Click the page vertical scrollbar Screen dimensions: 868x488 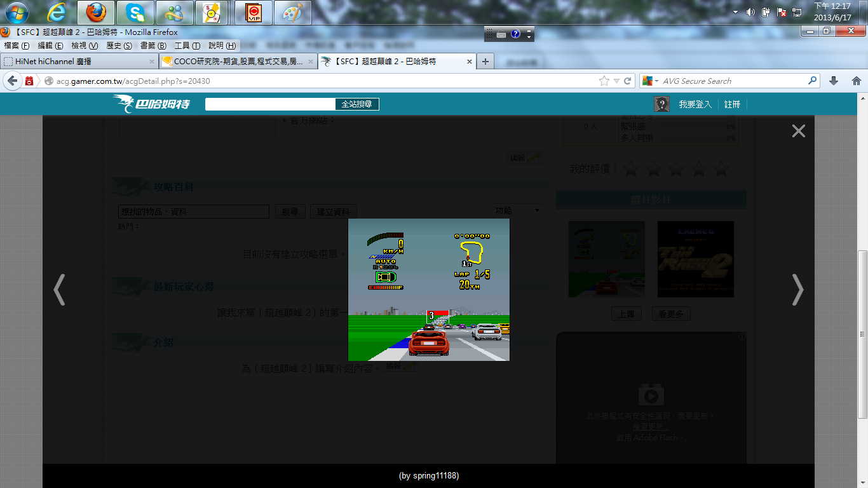pyautogui.click(x=863, y=334)
